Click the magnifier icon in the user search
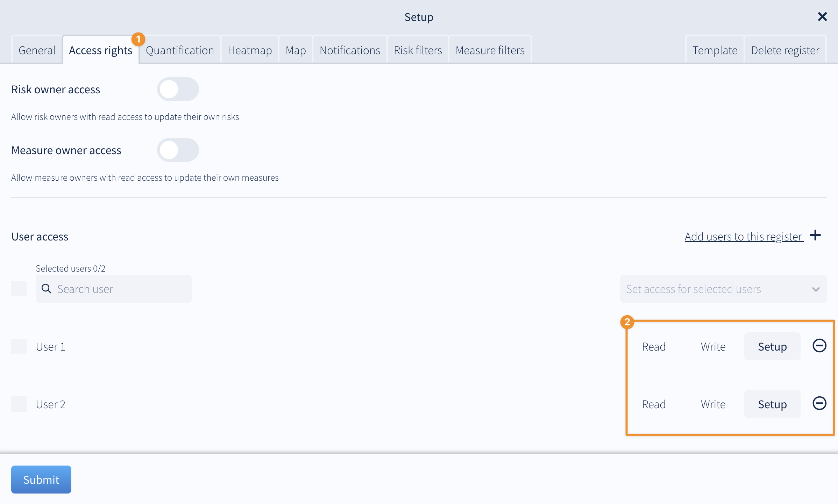 (x=46, y=289)
